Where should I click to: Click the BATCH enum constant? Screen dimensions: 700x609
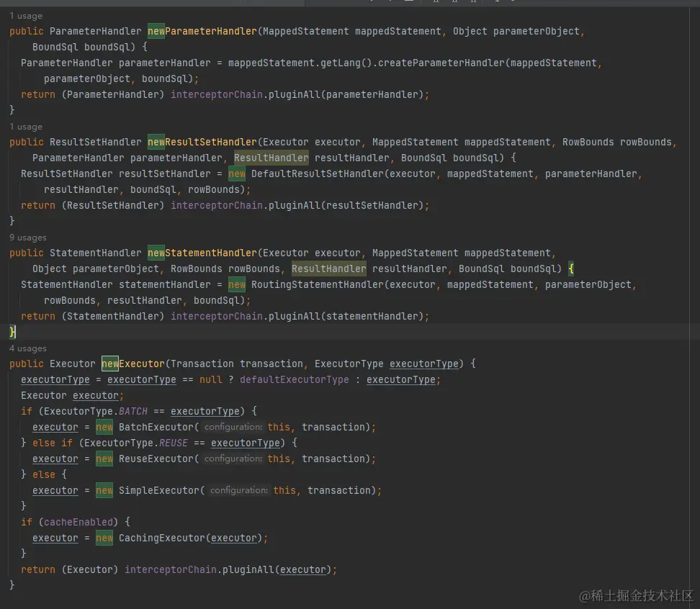pos(133,411)
